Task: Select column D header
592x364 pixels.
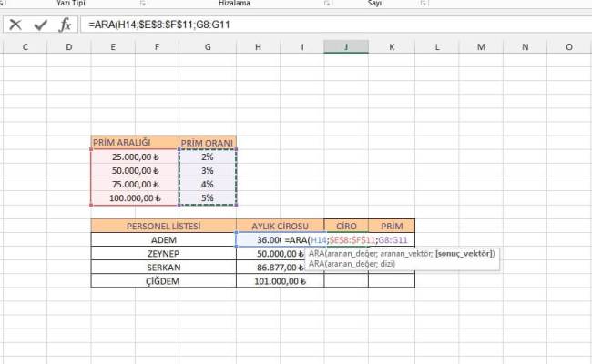Action: tap(68, 47)
